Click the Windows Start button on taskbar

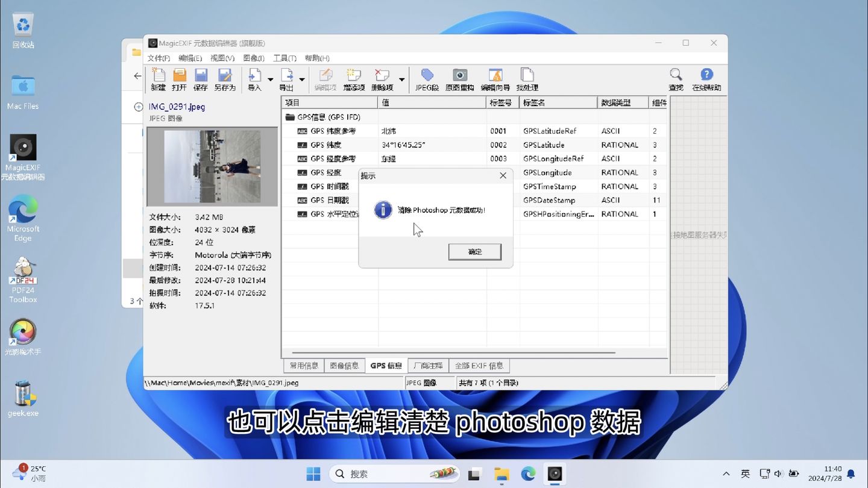click(313, 474)
